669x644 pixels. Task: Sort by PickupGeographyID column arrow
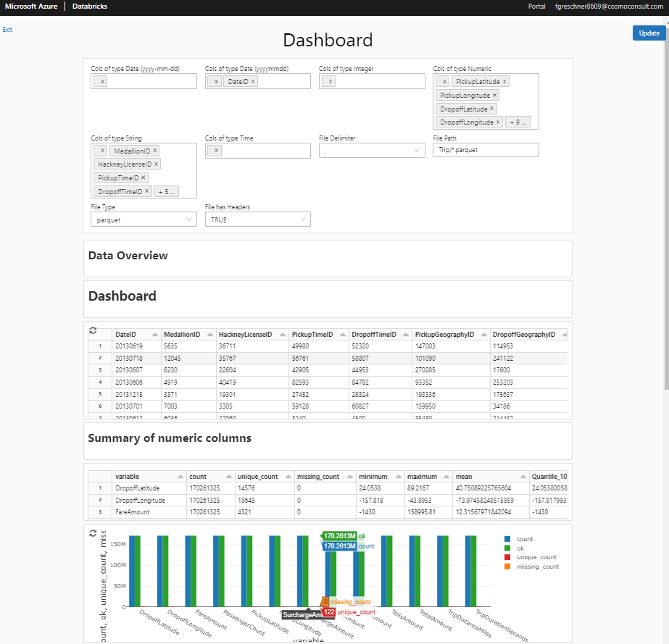click(x=484, y=335)
